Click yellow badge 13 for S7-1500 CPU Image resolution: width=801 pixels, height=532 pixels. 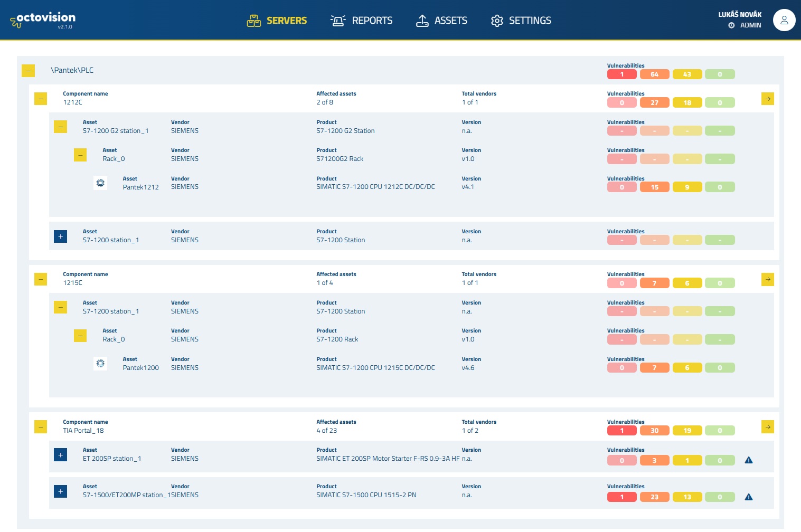[x=687, y=497]
